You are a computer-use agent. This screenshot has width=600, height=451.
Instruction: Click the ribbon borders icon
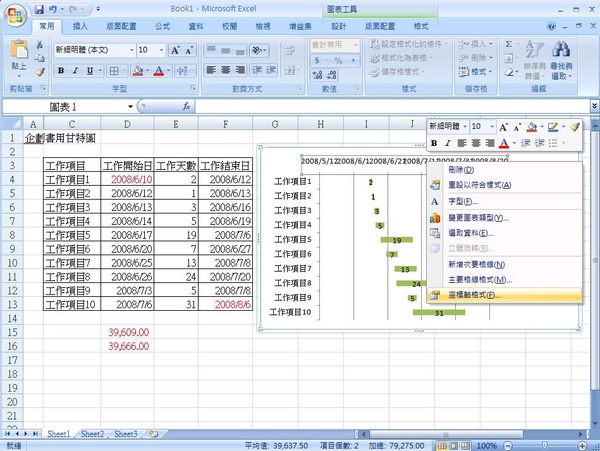pos(114,71)
